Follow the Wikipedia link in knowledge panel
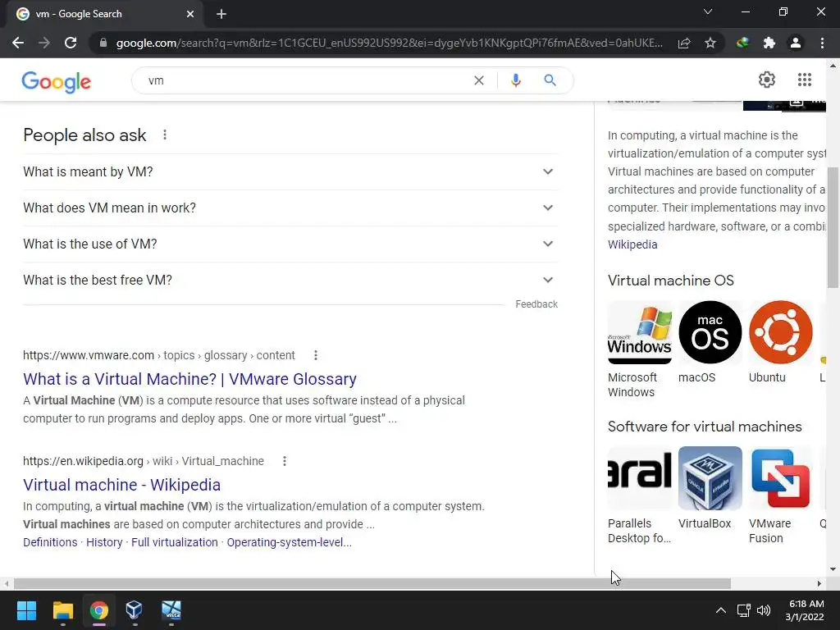Viewport: 840px width, 630px height. click(x=632, y=244)
